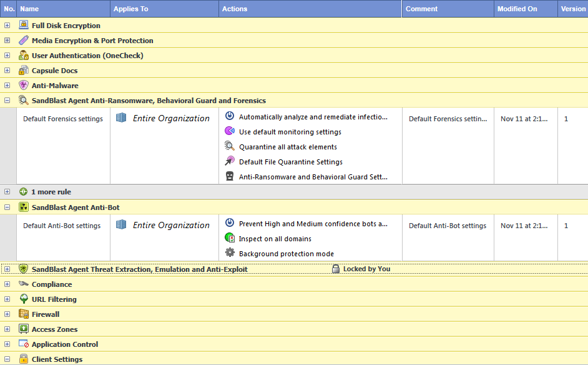Click the User Authentication icon

pos(24,55)
